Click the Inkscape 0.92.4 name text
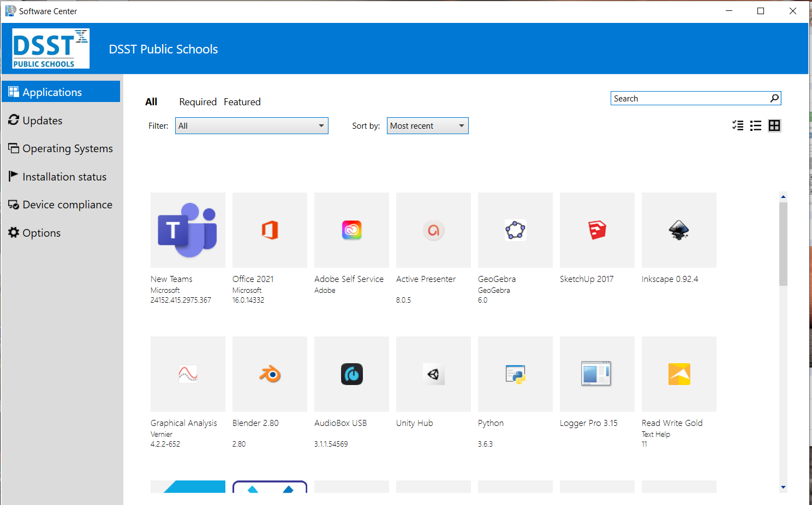Screen dimensions: 812x505 670,279
